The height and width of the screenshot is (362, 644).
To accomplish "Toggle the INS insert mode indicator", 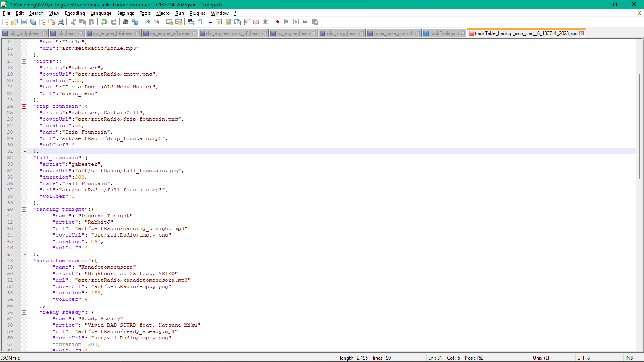I will [x=629, y=358].
